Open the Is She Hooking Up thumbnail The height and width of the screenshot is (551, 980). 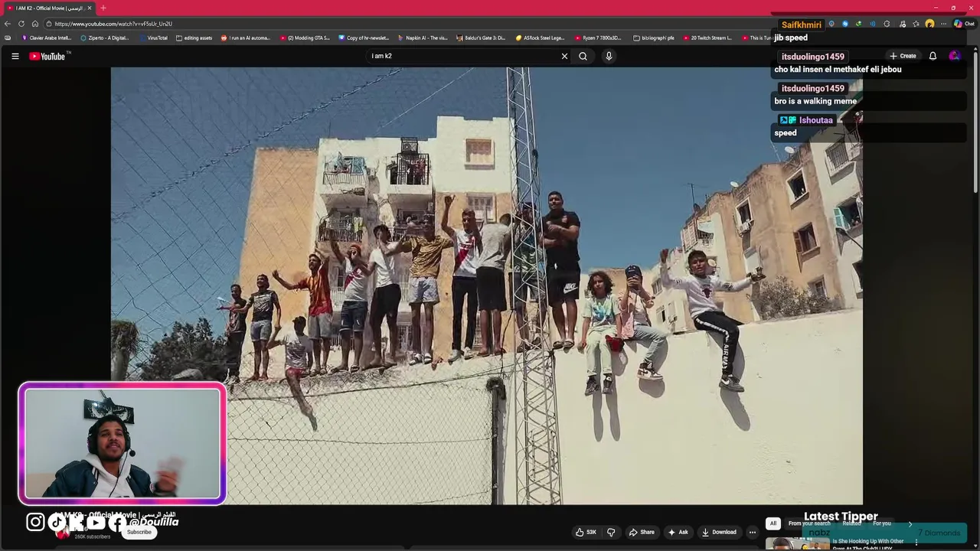797,544
